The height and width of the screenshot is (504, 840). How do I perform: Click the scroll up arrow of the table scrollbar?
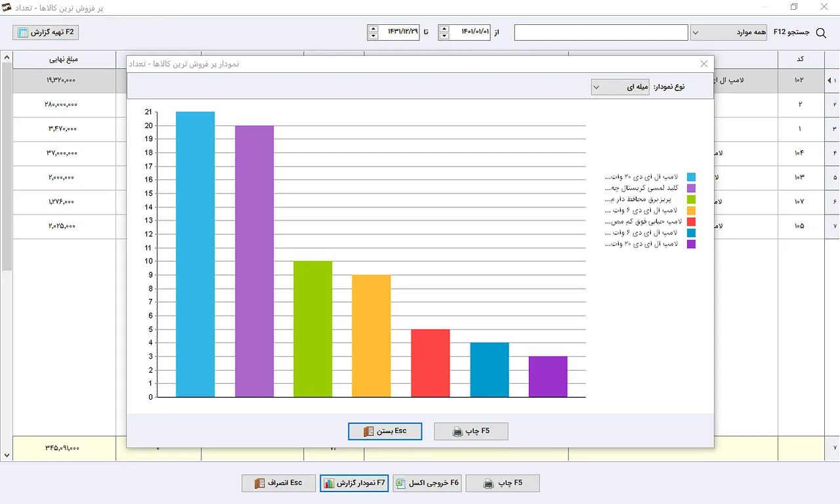point(7,57)
